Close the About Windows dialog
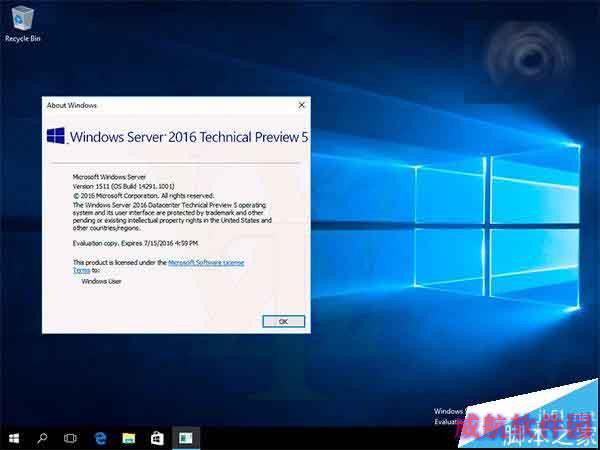Viewport: 600px width, 450px height. 302,105
